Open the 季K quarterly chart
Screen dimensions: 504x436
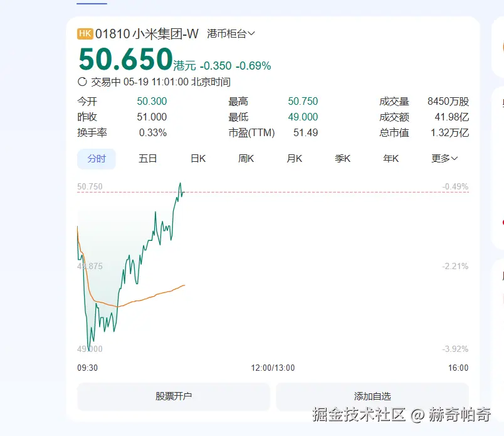(x=342, y=159)
